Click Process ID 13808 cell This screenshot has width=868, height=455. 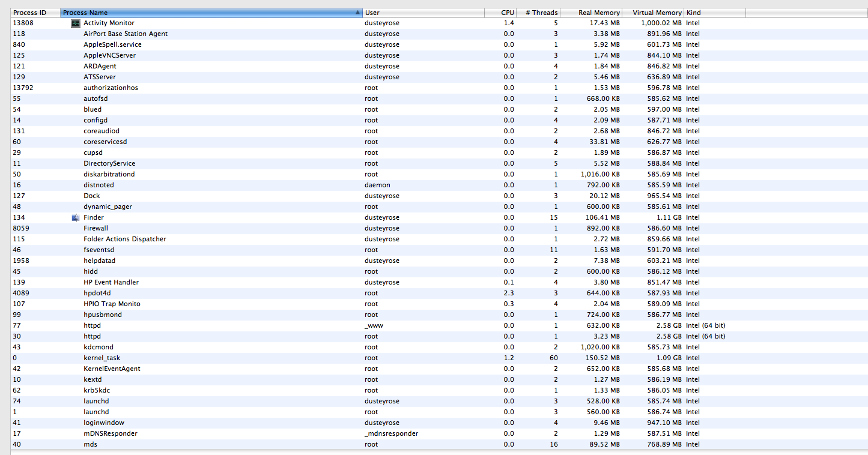pos(23,23)
